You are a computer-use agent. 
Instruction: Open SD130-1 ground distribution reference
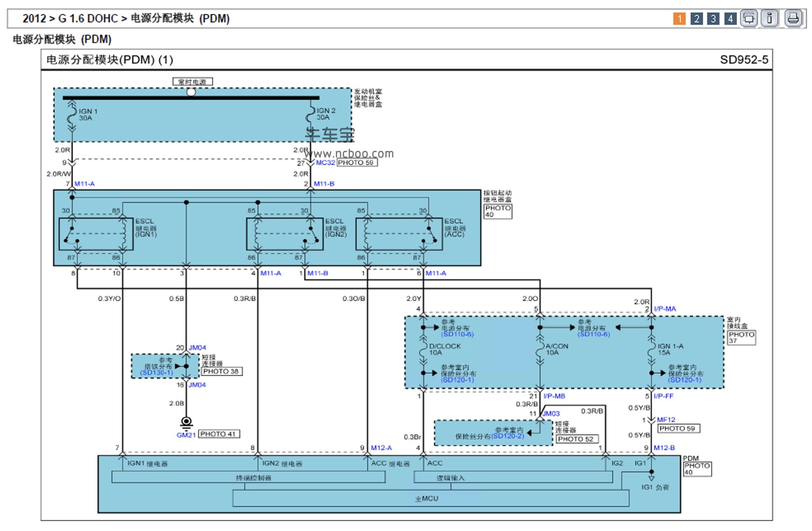(x=156, y=373)
